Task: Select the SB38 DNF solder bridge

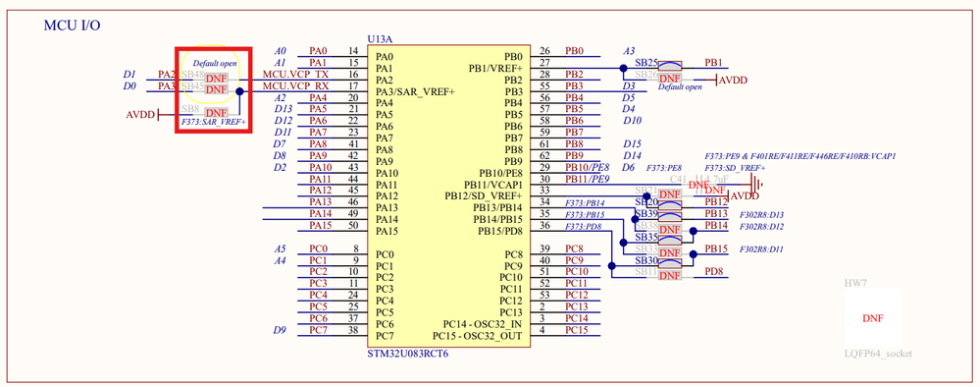Action: point(669,229)
